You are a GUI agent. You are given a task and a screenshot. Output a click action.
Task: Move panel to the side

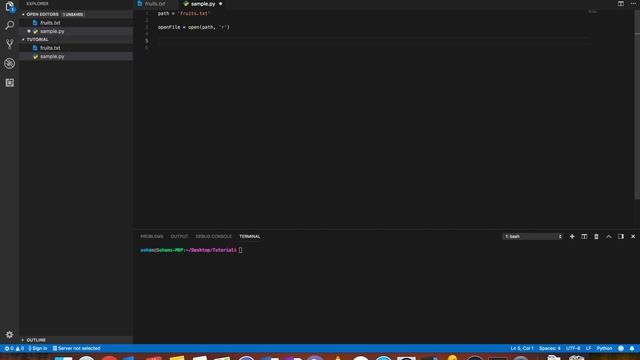(x=621, y=236)
